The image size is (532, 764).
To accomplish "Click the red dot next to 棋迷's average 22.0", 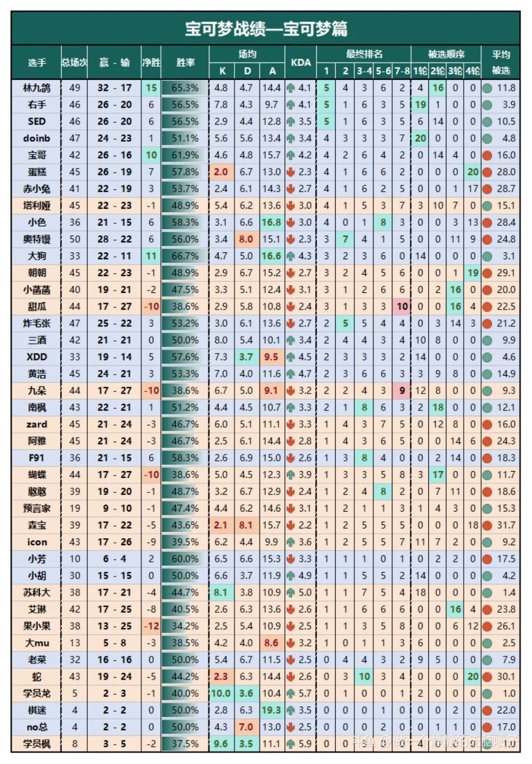I will pyautogui.click(x=487, y=710).
